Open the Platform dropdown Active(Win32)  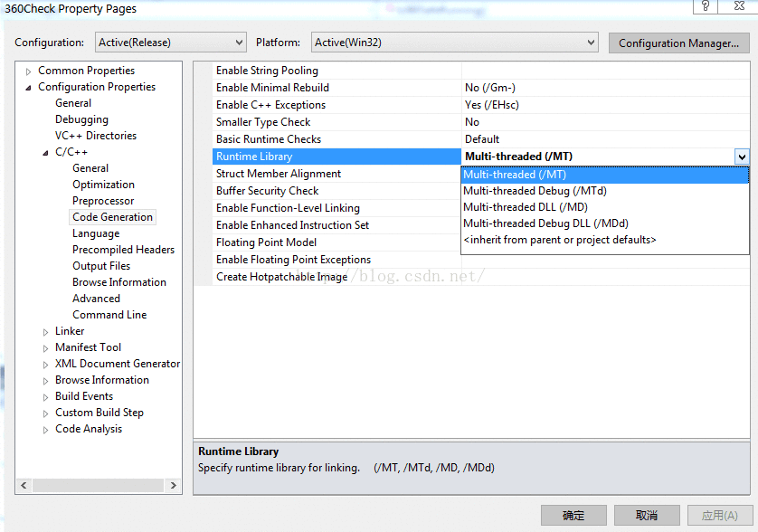point(454,43)
